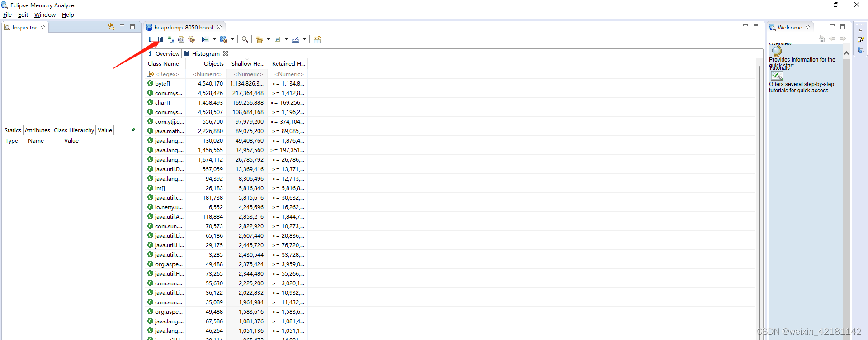Sort by the Objects column header
This screenshot has width=868, height=340.
(206, 64)
